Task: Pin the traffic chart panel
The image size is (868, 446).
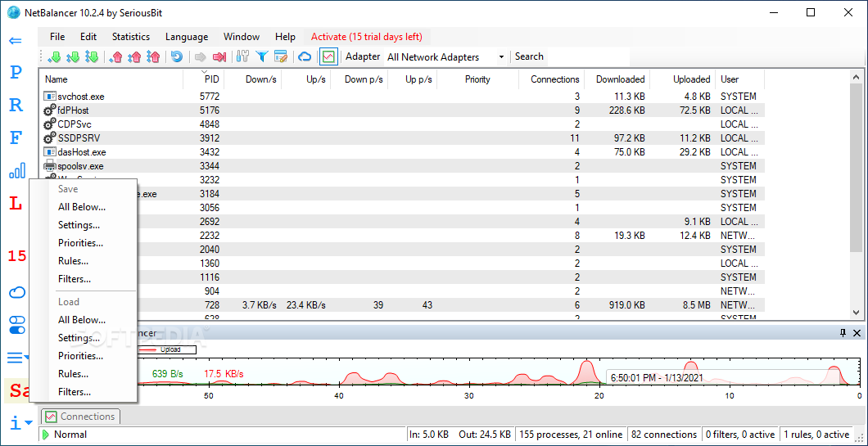Action: [x=843, y=332]
